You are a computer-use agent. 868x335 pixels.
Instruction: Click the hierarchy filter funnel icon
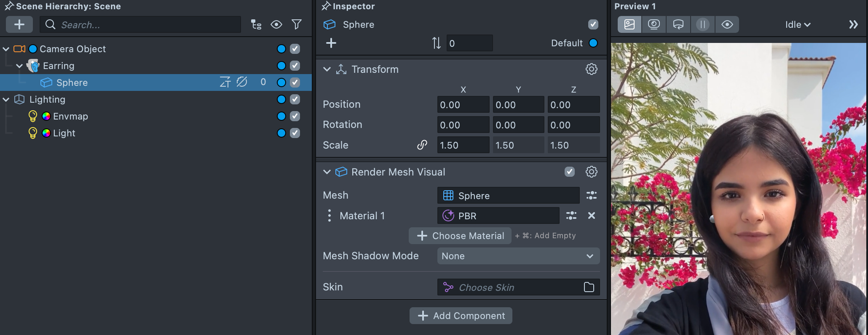tap(297, 24)
